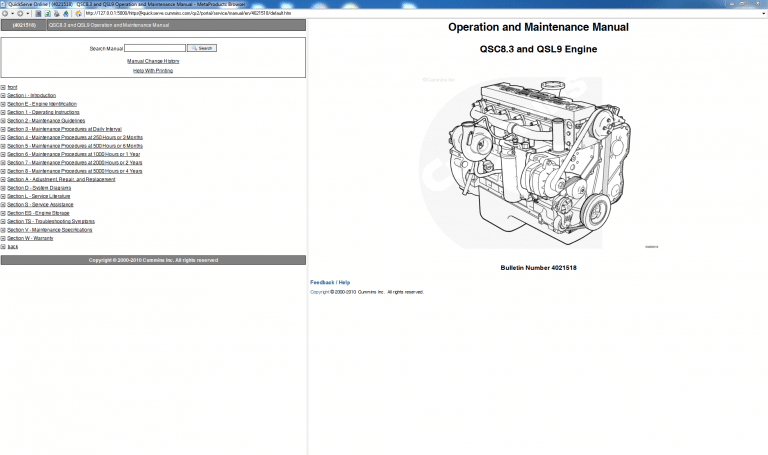Open the Forward history dropdown arrow
Viewport: 768px width, 455px height.
27,14
